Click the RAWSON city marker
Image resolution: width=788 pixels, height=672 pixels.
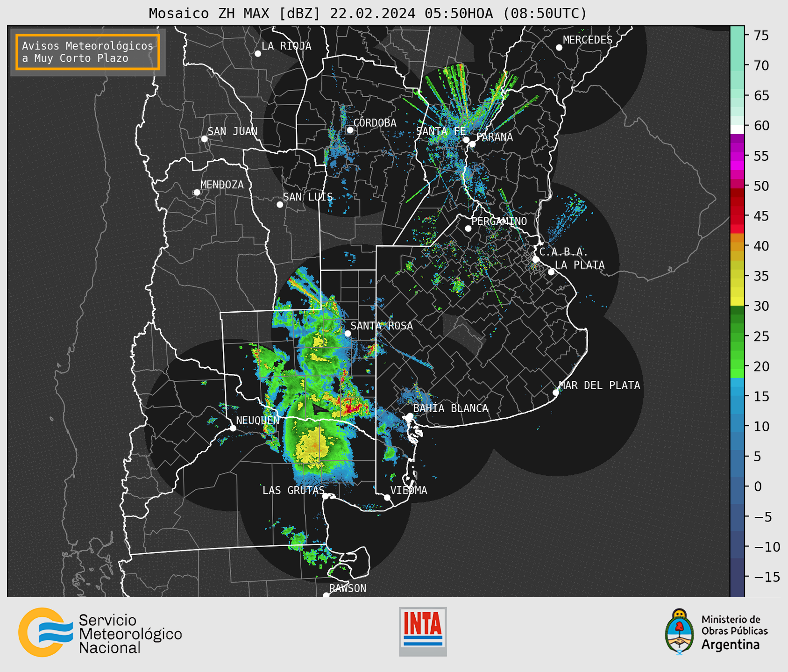(x=326, y=595)
